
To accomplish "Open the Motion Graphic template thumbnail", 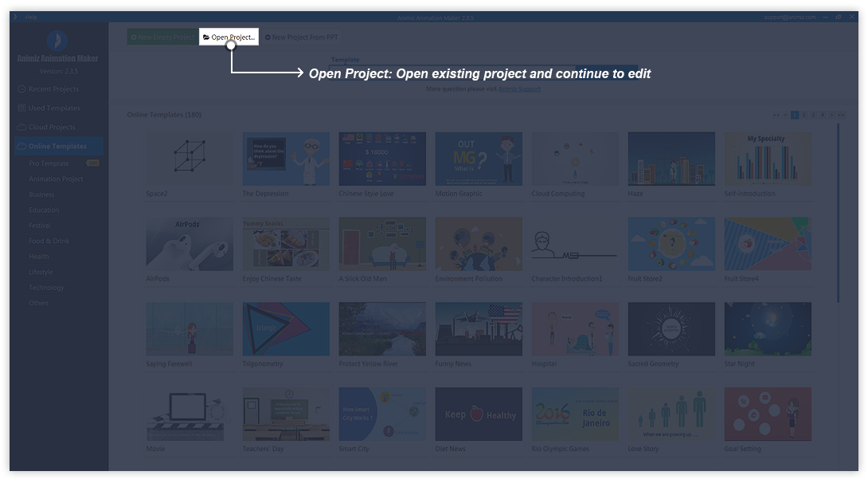I will pyautogui.click(x=479, y=159).
